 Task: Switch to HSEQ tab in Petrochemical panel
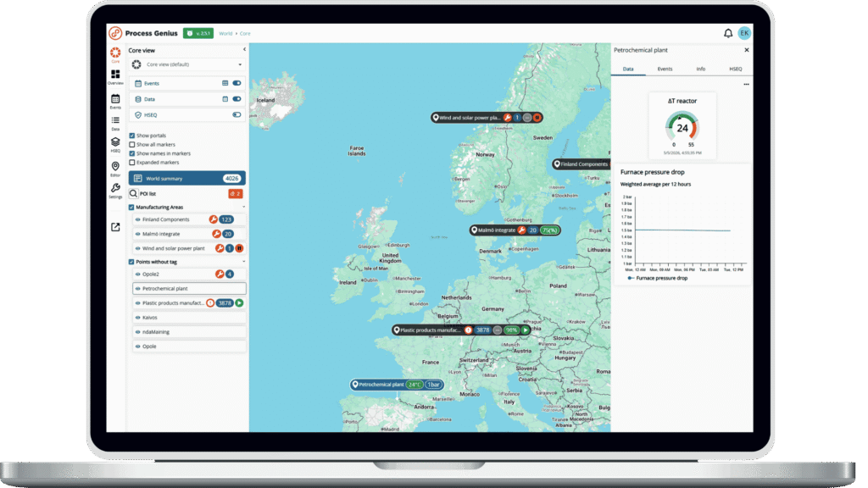point(735,69)
